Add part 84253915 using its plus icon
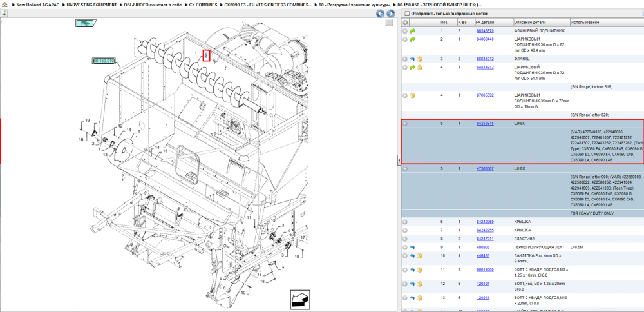This screenshot has height=312, width=644. click(x=405, y=123)
